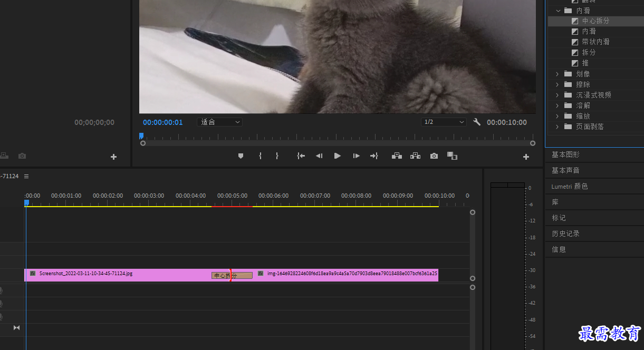The image size is (644, 350).
Task: Click the fx badge on Screenshot clip
Action: (33, 274)
